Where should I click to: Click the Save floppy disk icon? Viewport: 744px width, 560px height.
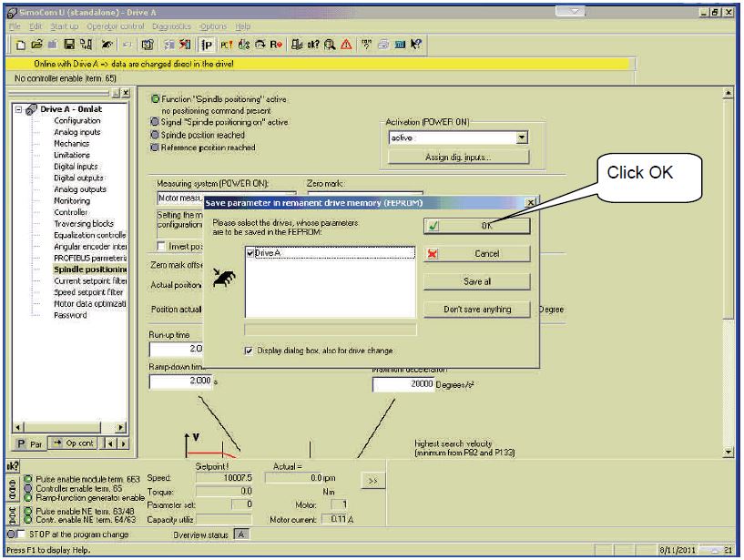pyautogui.click(x=69, y=45)
